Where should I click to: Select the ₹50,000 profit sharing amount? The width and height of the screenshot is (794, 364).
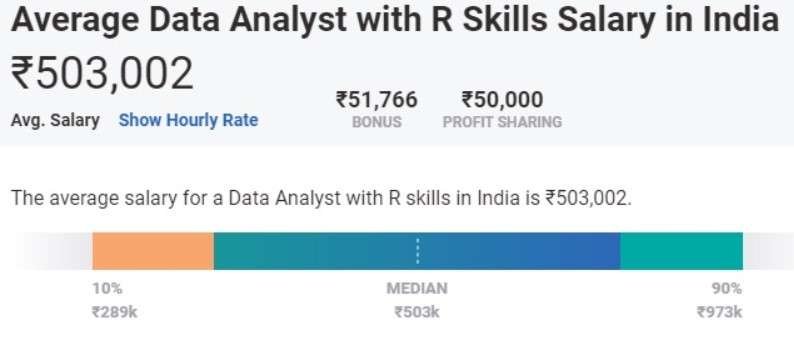(x=502, y=99)
